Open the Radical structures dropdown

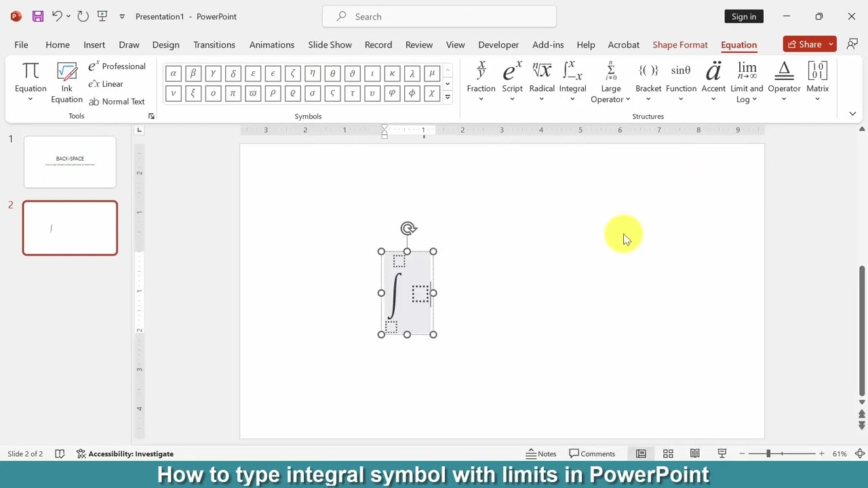(542, 81)
